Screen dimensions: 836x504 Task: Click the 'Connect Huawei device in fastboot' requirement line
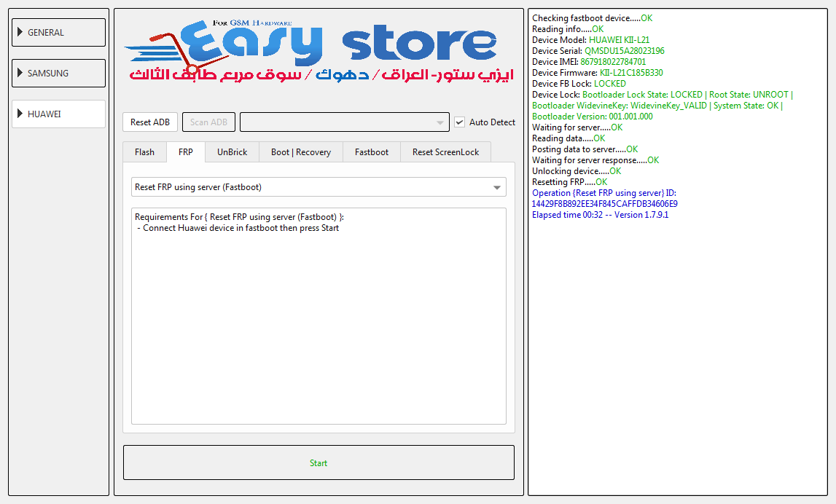(x=238, y=228)
